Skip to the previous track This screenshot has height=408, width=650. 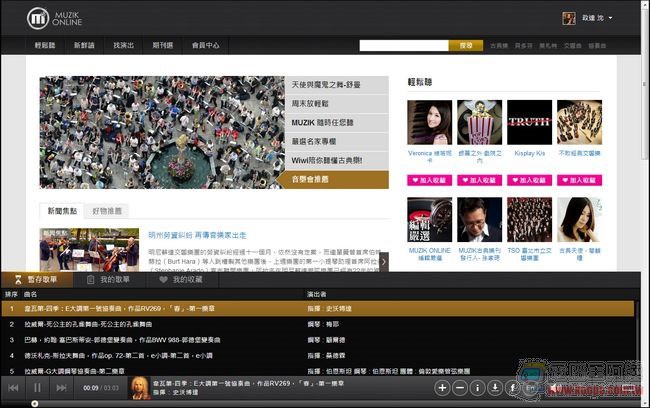(x=13, y=388)
